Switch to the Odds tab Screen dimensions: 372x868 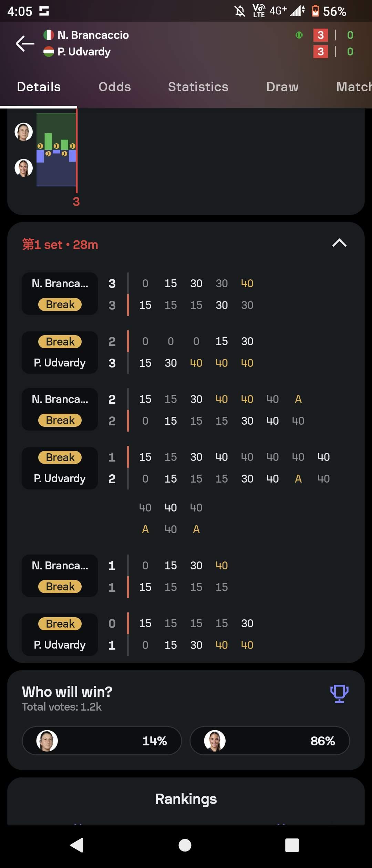tap(115, 87)
